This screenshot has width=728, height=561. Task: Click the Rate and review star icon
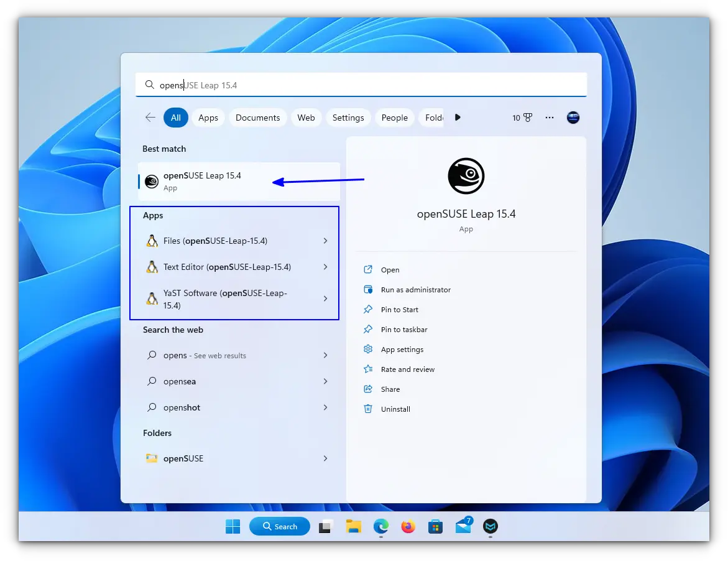(367, 369)
